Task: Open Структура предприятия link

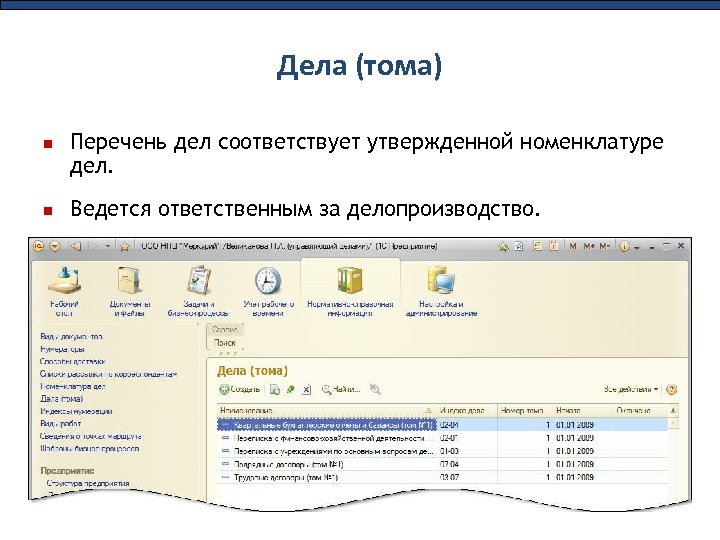Action: click(x=88, y=483)
